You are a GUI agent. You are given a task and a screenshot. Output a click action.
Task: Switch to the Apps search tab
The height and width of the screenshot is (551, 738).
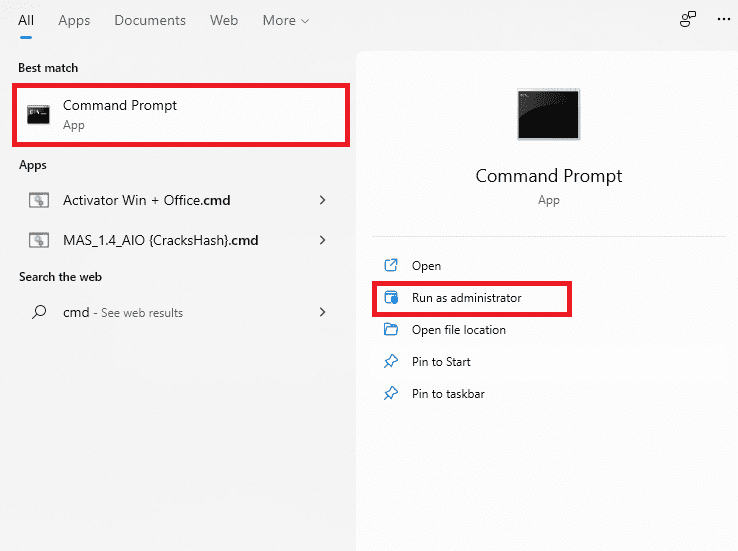coord(74,21)
